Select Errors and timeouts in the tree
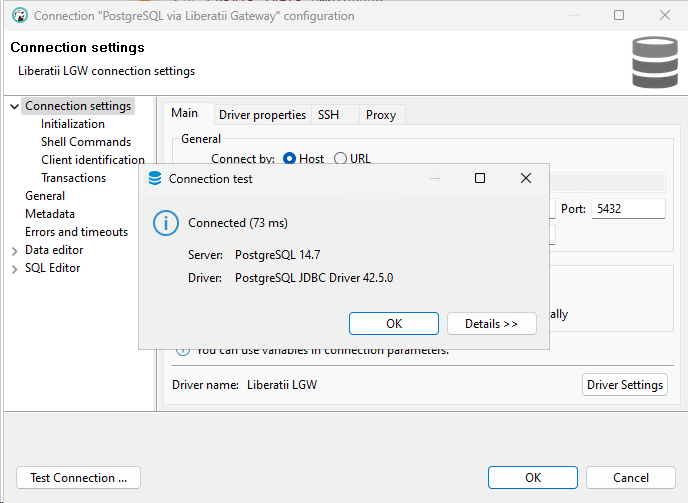This screenshot has height=503, width=688. pos(76,232)
